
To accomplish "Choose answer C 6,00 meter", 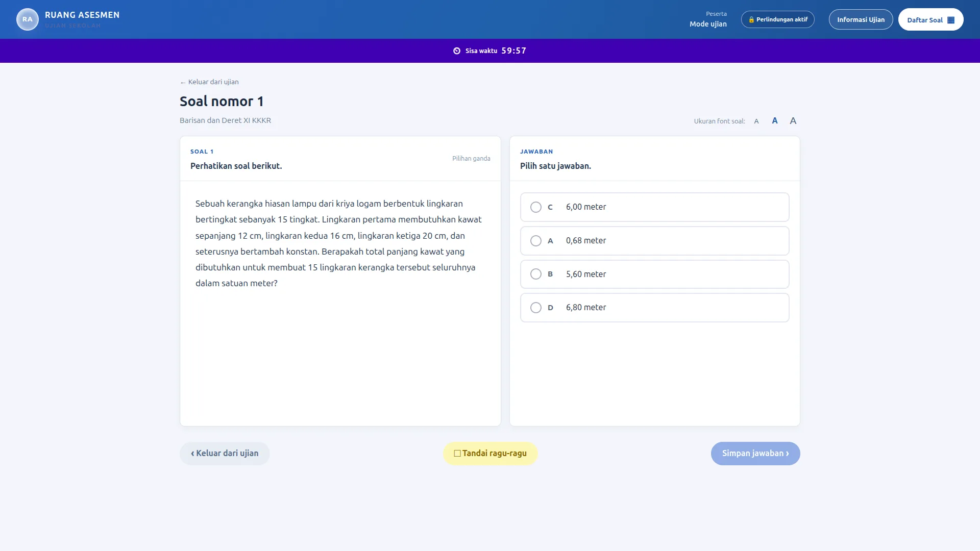I will (x=655, y=207).
